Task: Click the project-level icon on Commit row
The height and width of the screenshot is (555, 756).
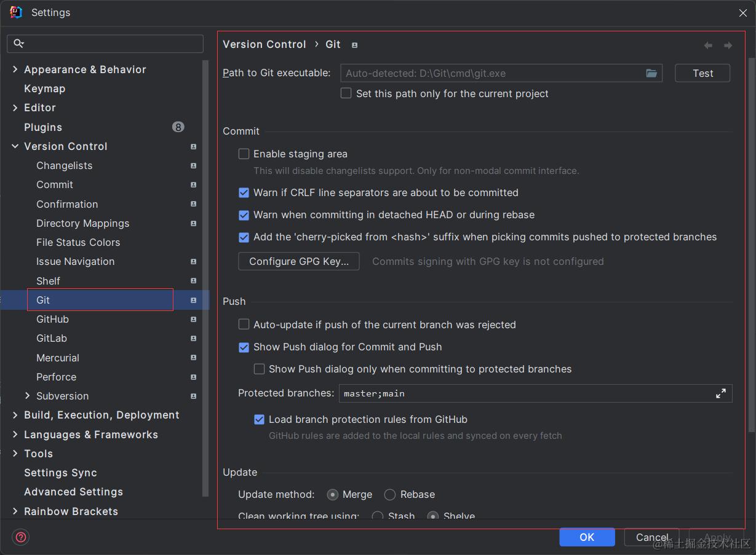Action: tap(193, 184)
